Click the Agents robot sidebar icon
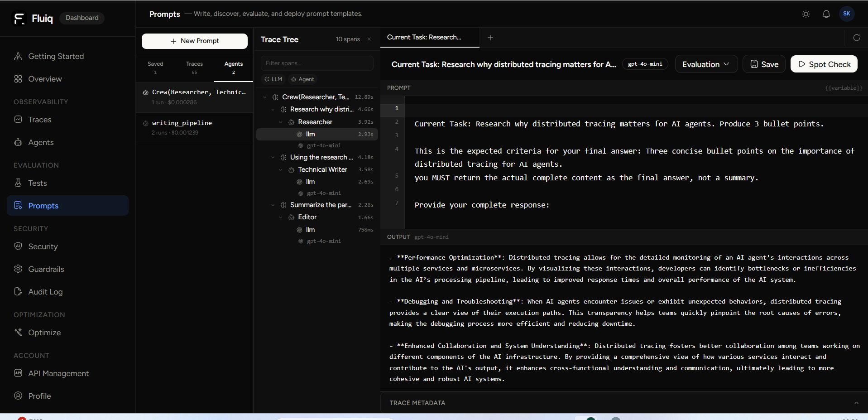 [x=18, y=142]
